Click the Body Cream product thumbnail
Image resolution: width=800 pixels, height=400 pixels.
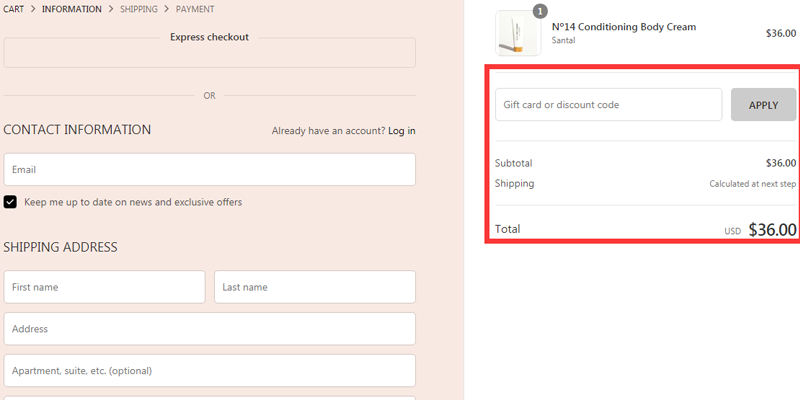[518, 33]
